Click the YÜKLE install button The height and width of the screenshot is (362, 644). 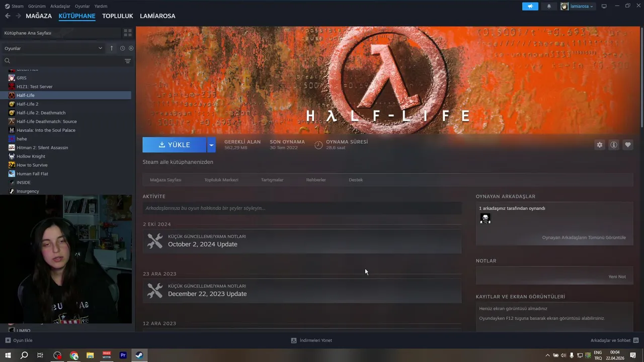(x=174, y=145)
